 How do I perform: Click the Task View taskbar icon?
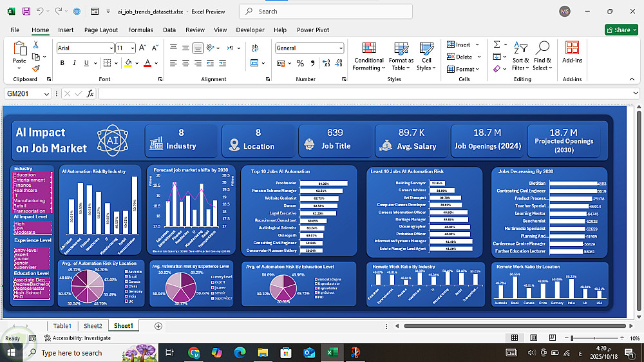click(x=169, y=352)
